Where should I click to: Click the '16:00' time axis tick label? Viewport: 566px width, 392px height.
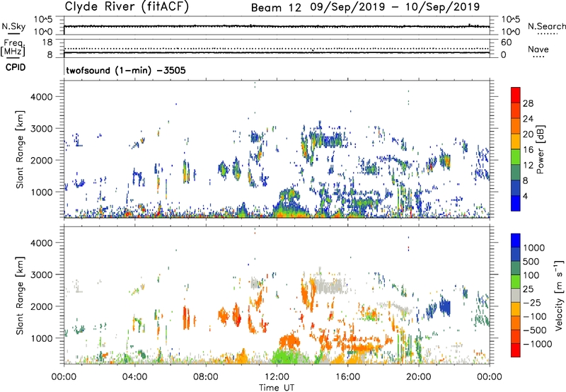347,377
